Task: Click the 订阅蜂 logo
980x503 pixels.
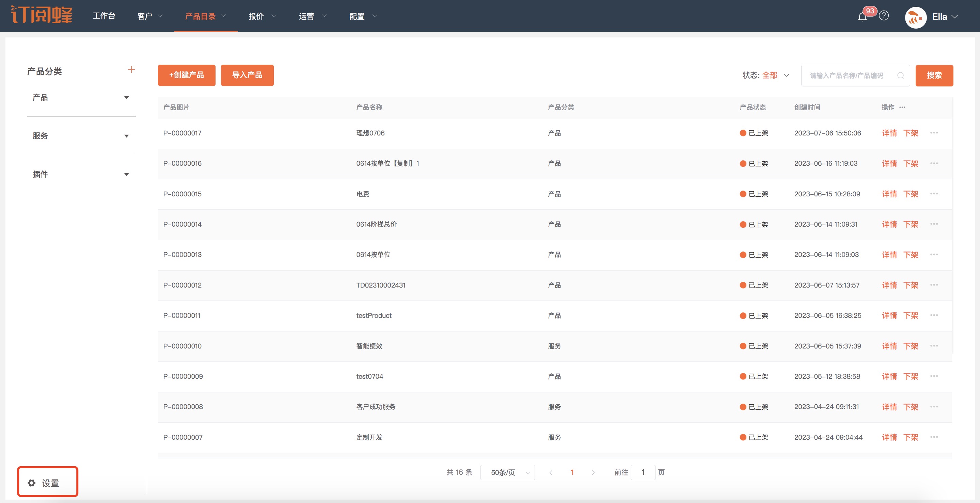Action: (42, 15)
